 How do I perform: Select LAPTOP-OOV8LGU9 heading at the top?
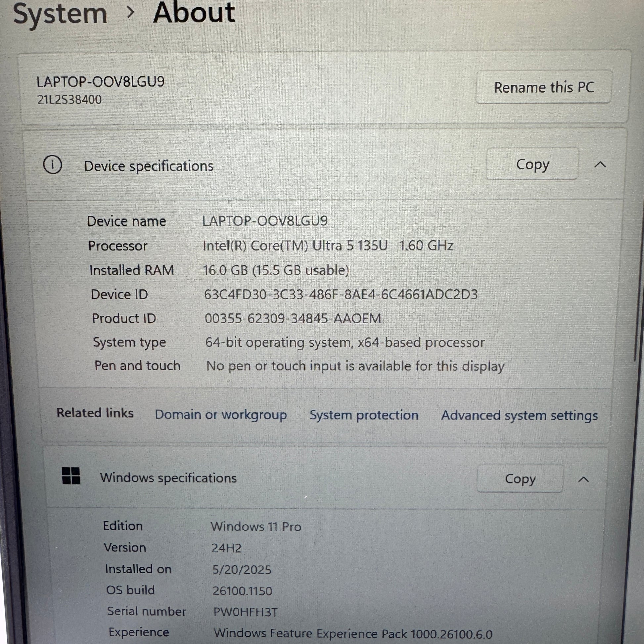(100, 82)
